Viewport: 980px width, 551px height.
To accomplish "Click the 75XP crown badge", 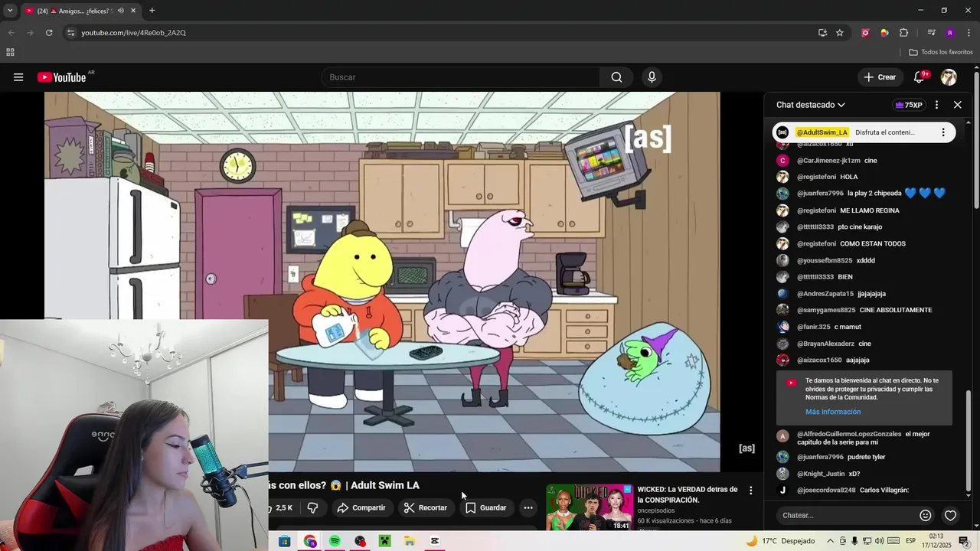I will tap(908, 105).
